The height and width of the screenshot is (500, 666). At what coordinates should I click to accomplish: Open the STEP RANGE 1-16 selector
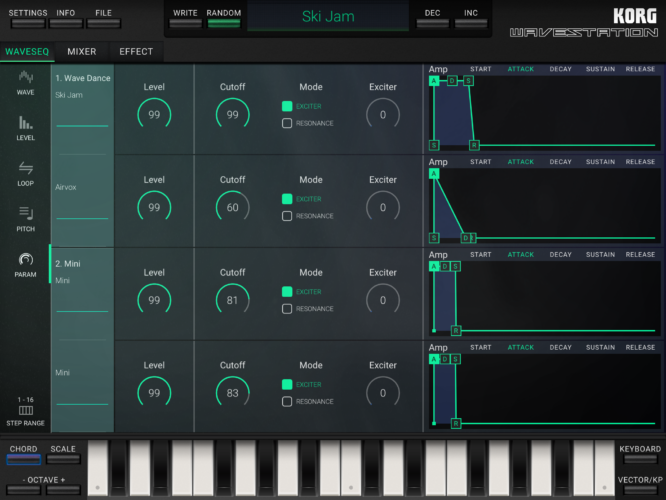pyautogui.click(x=25, y=411)
